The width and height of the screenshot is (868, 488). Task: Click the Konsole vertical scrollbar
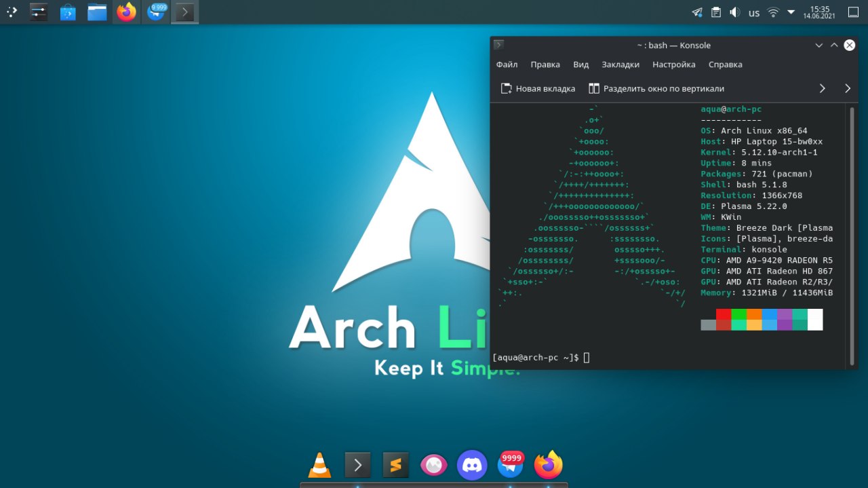click(x=852, y=236)
